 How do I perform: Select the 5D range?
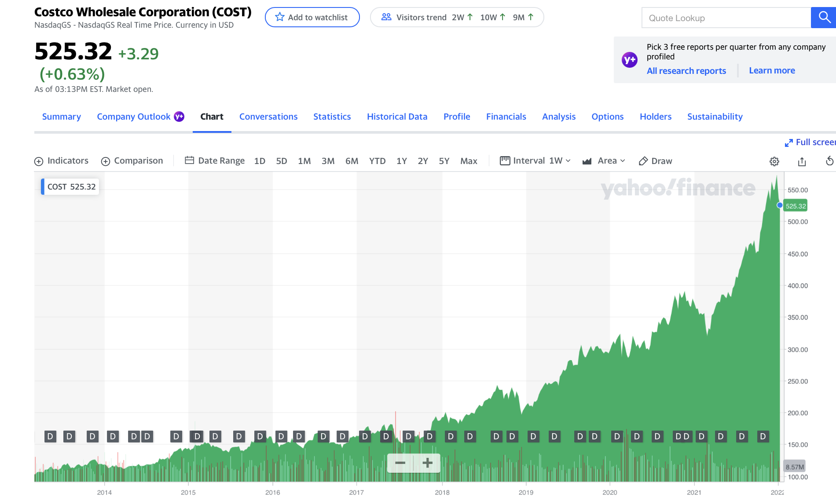point(282,161)
